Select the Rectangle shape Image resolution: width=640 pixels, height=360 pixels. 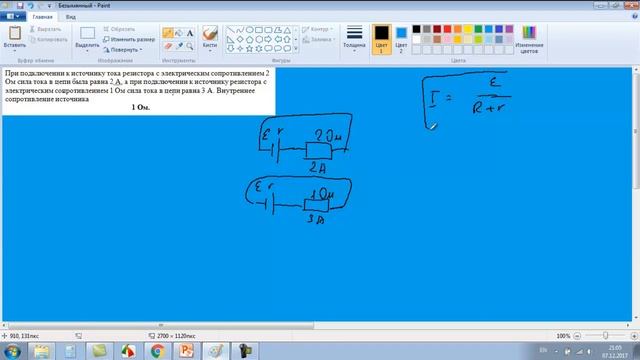259,30
